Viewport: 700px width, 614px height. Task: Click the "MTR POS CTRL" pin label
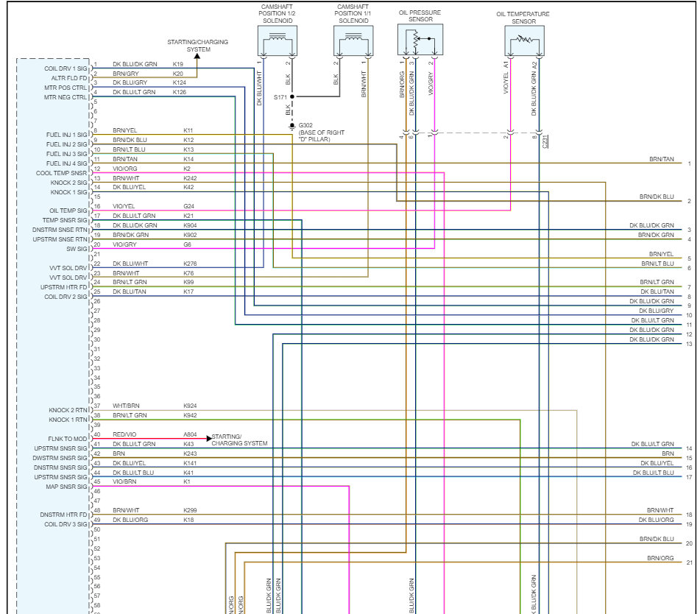coord(66,88)
